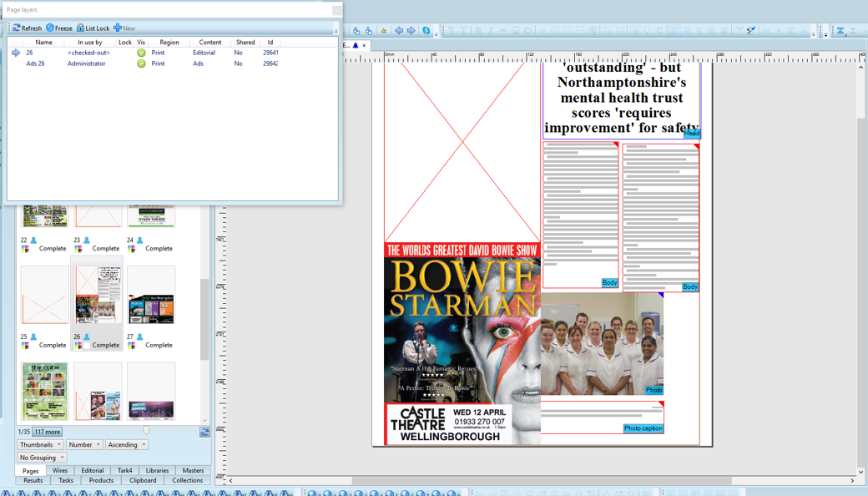The height and width of the screenshot is (496, 868).
Task: Select the green 'the cube' page thumbnail
Action: (x=45, y=392)
